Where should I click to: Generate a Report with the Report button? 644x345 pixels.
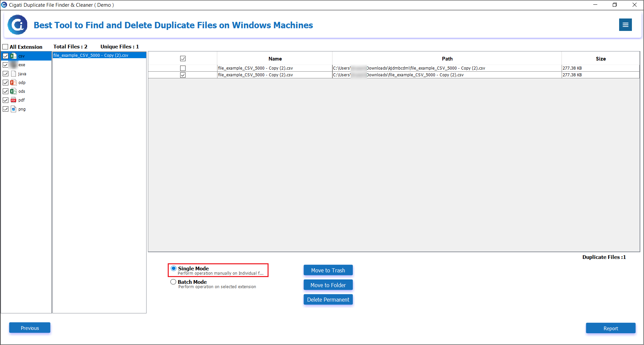coord(611,329)
